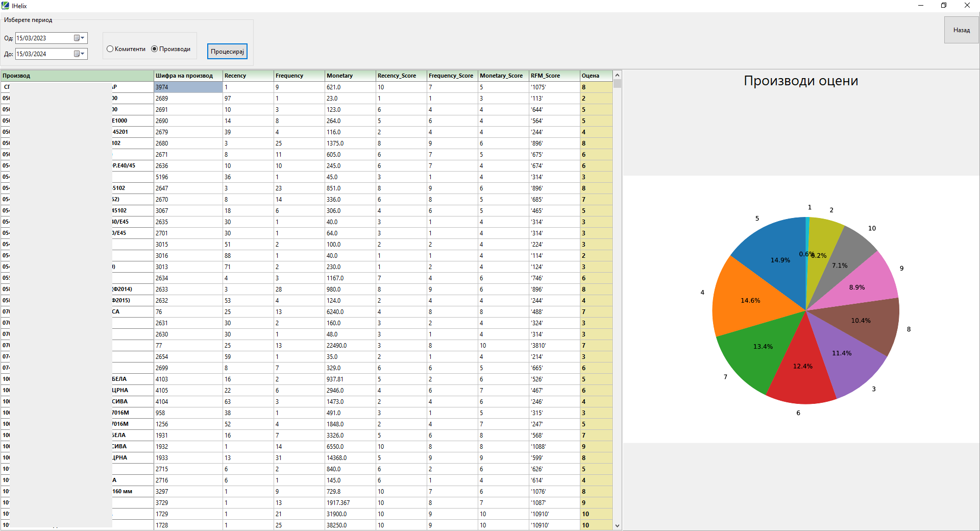The image size is (980, 531).
Task: Sort by the Recency column header
Action: pos(248,76)
